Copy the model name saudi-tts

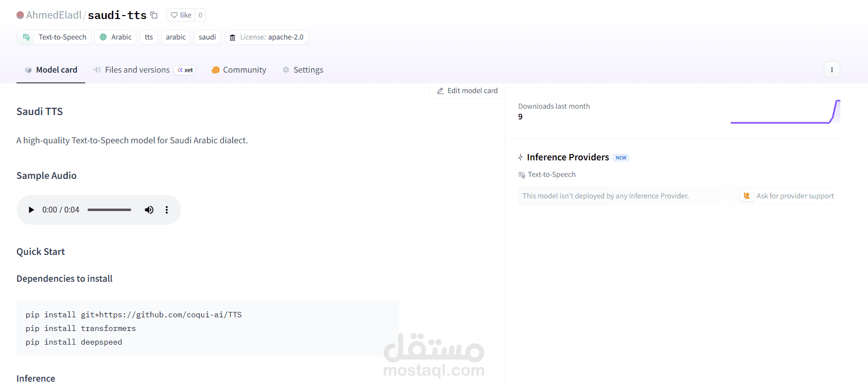click(154, 15)
